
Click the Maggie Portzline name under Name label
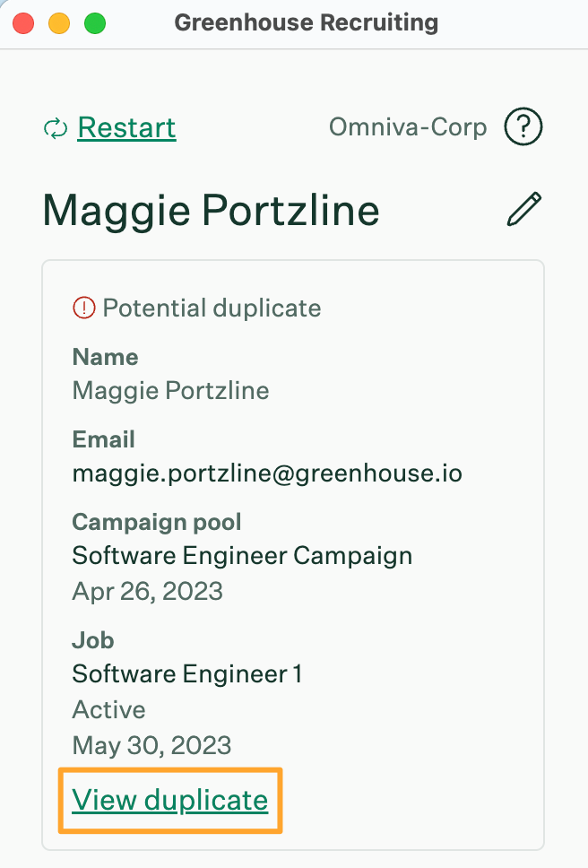click(x=171, y=391)
